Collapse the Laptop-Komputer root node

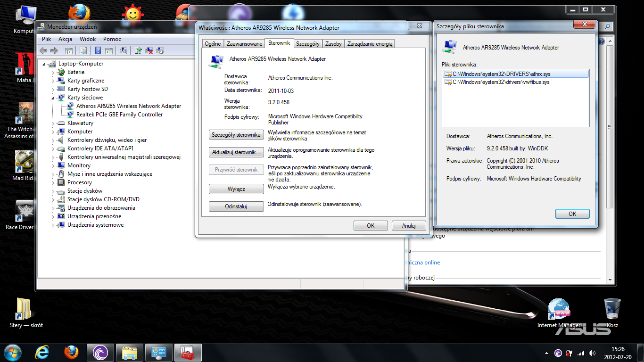(x=45, y=64)
